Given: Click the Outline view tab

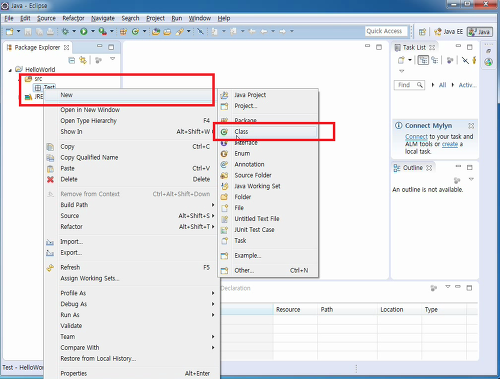Looking at the screenshot, I should 412,168.
